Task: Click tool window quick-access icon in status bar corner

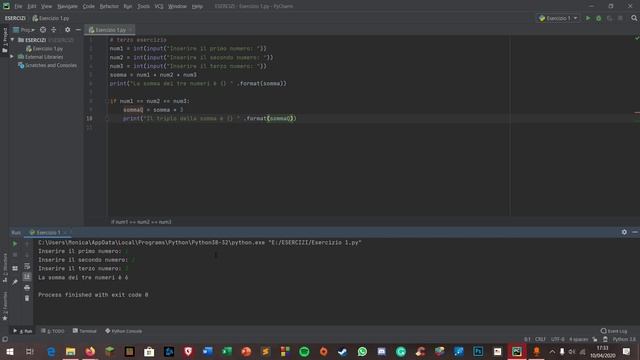Action: click(4, 340)
